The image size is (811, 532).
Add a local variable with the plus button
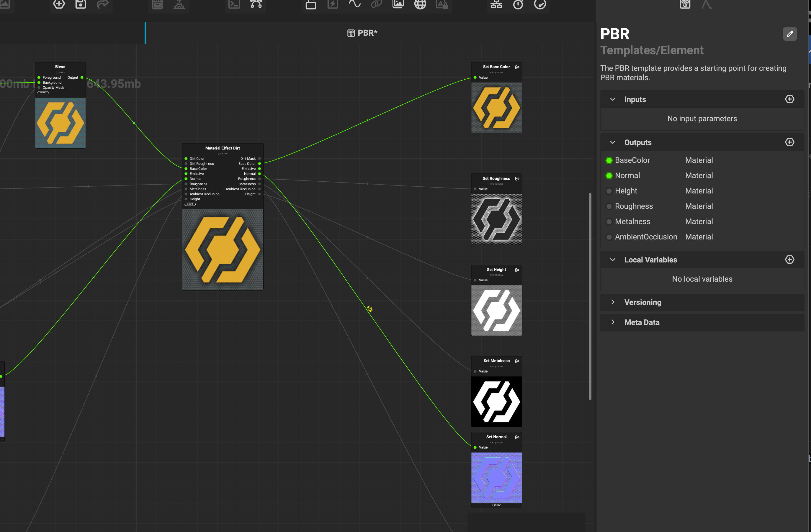(789, 260)
